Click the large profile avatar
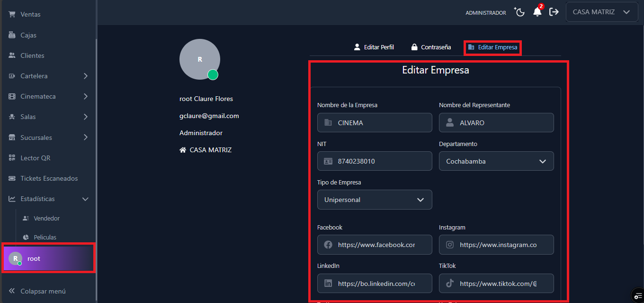 click(x=199, y=59)
